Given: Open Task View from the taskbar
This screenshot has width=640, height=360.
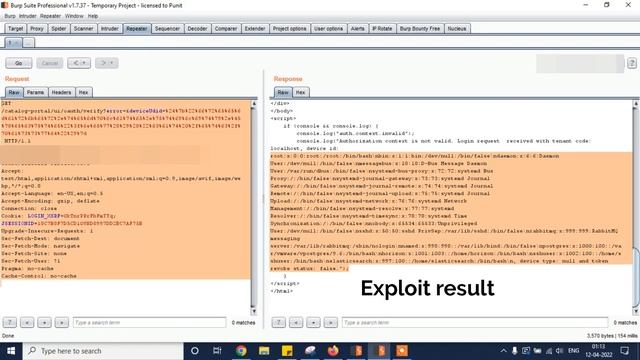Looking at the screenshot, I should [217, 351].
